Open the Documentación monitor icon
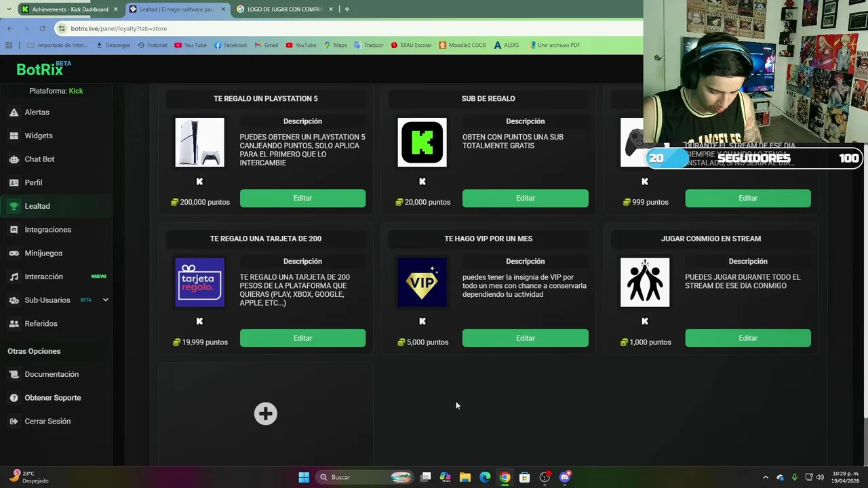Screen dimensions: 868x488 tap(14, 374)
